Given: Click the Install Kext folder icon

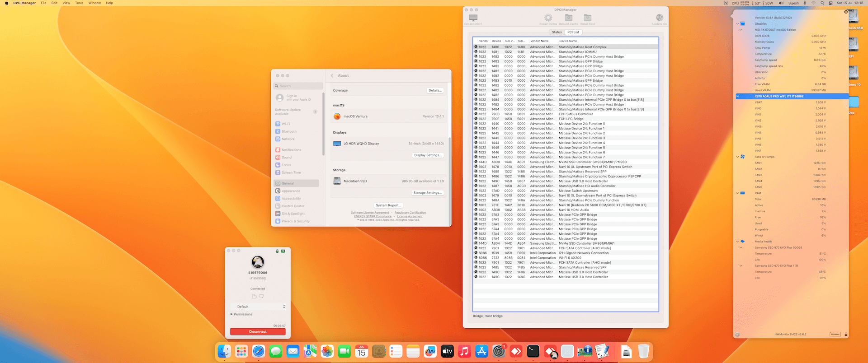Looking at the screenshot, I should [588, 18].
